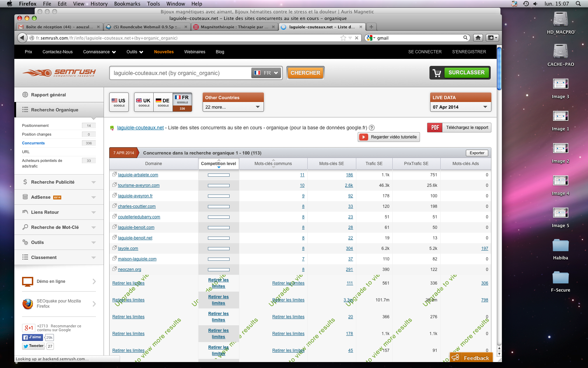This screenshot has width=588, height=368.
Task: Click competition level bar for neoczen.org
Action: (219, 270)
